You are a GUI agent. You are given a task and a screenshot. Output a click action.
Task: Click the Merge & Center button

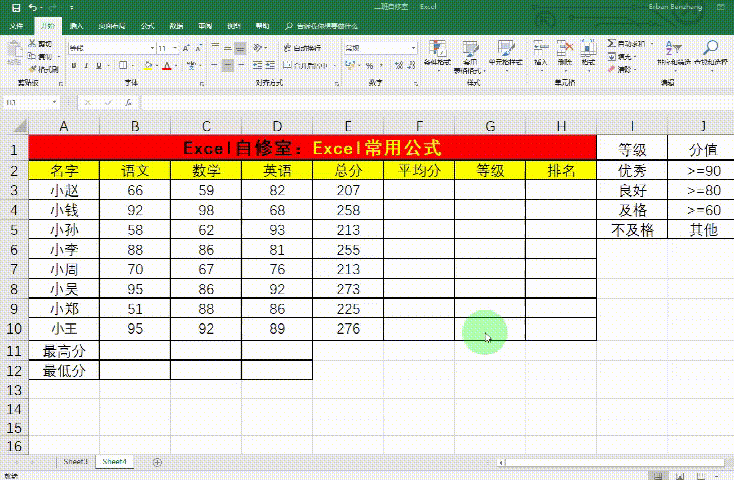pyautogui.click(x=305, y=66)
